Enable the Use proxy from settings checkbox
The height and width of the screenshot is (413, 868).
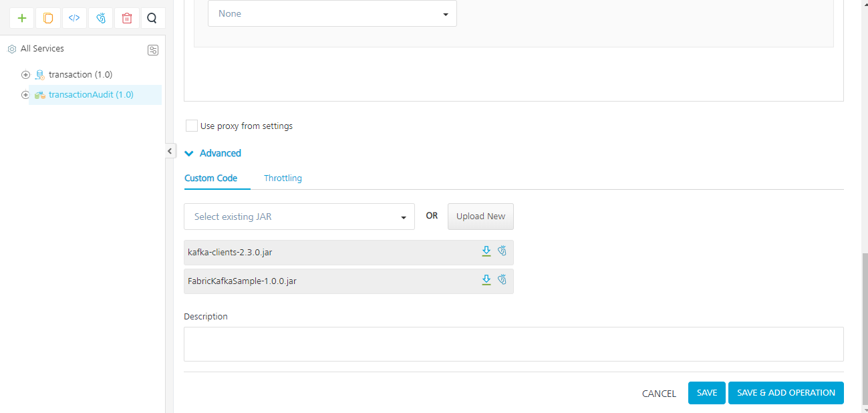click(x=191, y=126)
